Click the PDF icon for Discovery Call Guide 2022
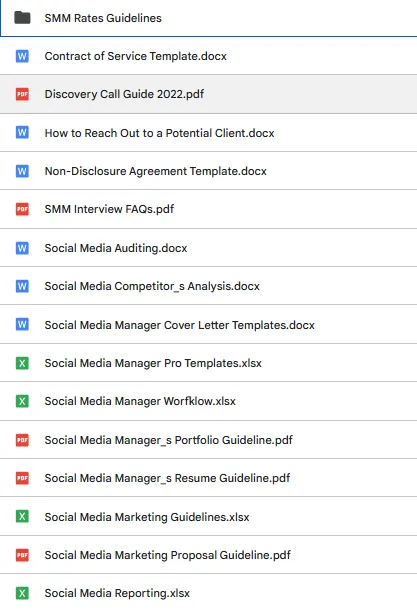This screenshot has width=417, height=610. pyautogui.click(x=22, y=94)
